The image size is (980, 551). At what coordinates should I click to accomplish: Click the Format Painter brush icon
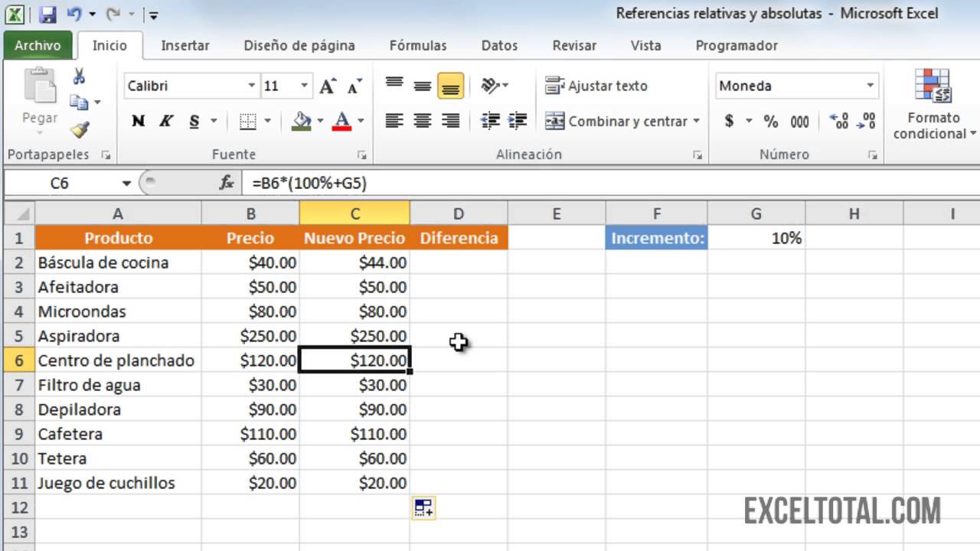[79, 128]
